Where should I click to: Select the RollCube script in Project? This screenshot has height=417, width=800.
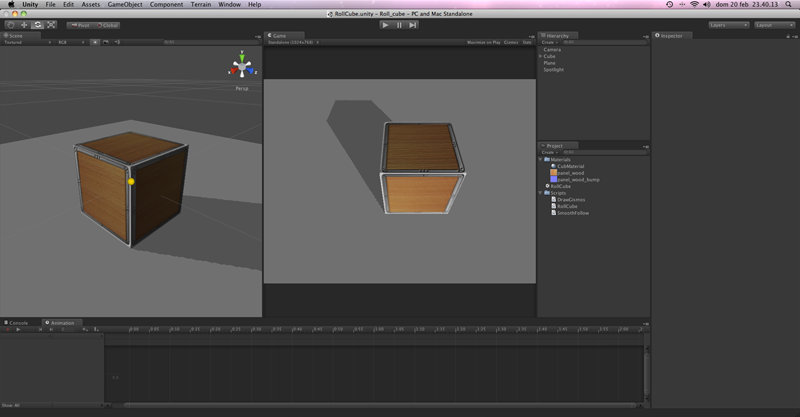tap(568, 206)
